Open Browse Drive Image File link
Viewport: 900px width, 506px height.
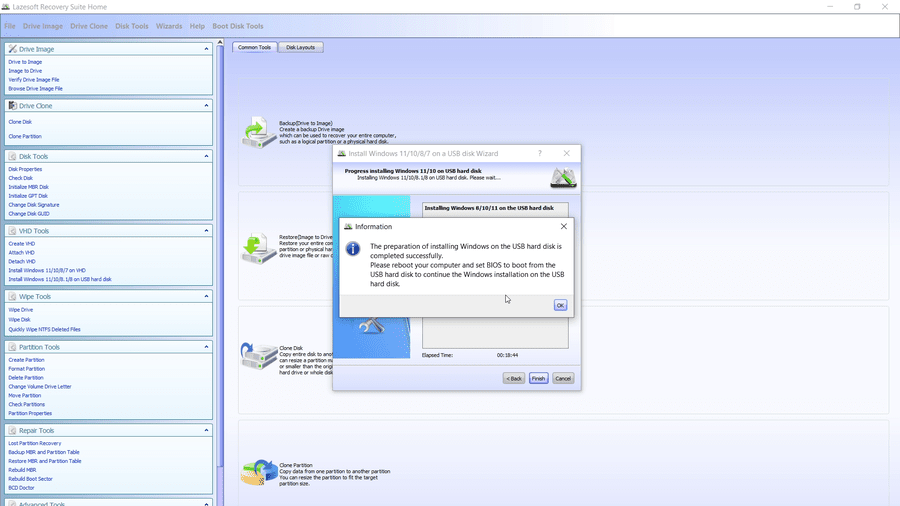[36, 88]
